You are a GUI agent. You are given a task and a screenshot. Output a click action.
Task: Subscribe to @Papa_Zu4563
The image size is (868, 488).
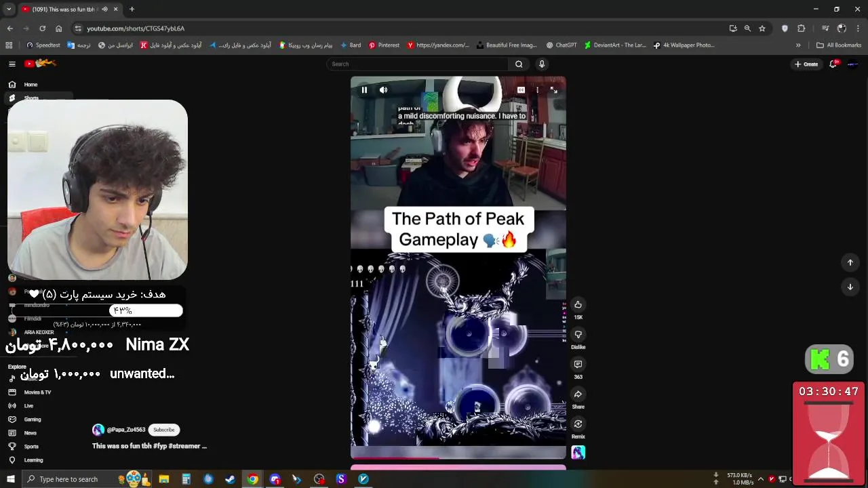click(x=163, y=430)
